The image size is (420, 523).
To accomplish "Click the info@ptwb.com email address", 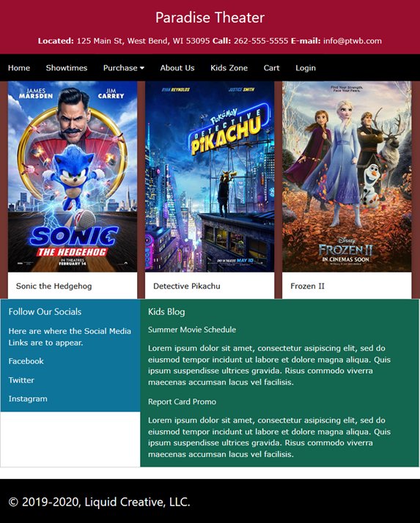I will tap(353, 41).
